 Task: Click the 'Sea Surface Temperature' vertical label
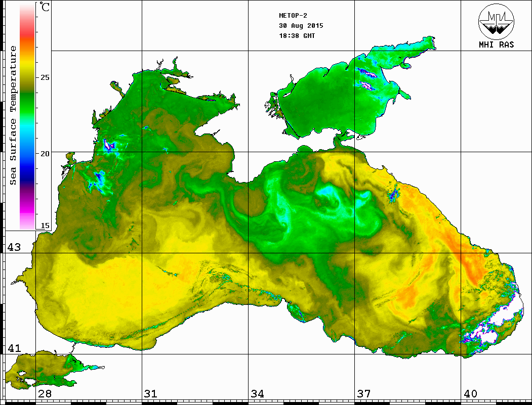coord(13,116)
